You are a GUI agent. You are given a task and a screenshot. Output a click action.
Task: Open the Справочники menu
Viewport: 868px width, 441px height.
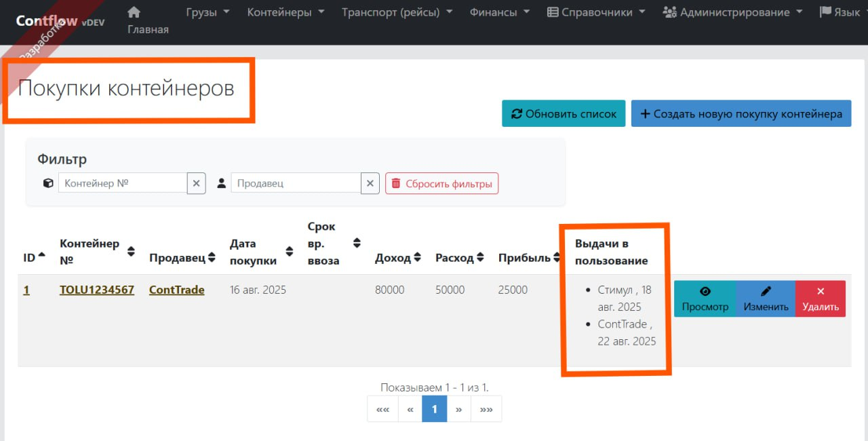click(x=595, y=12)
